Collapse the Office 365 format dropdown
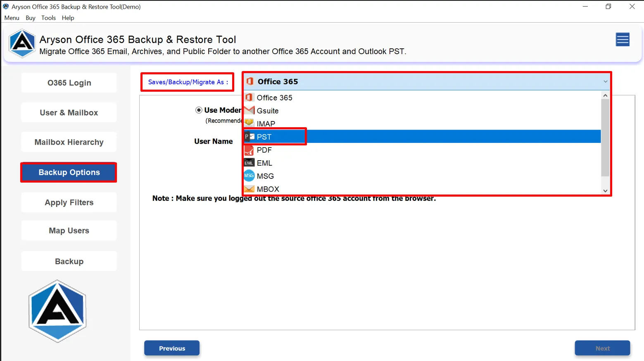 [605, 82]
